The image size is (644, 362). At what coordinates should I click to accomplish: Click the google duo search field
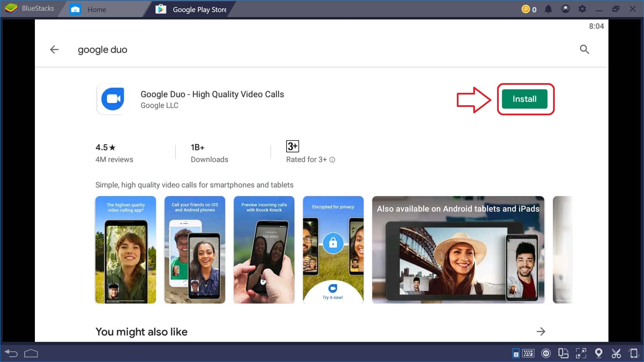coord(103,50)
